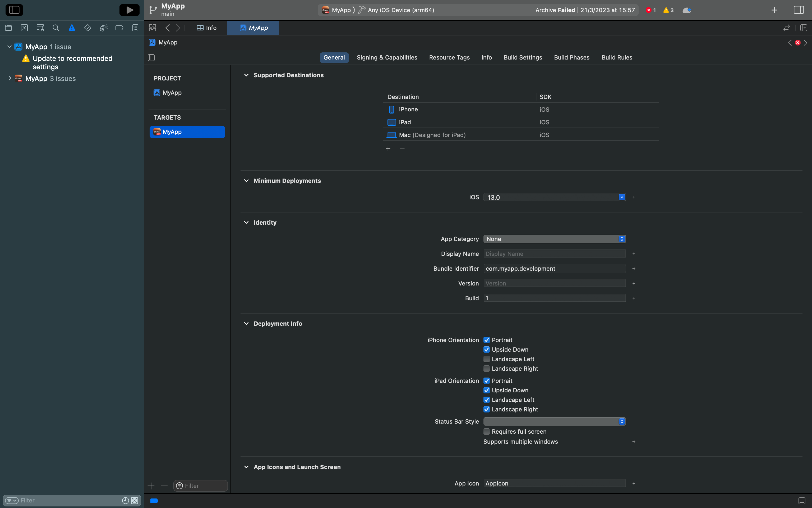Image resolution: width=812 pixels, height=508 pixels.
Task: Uncheck iPad Landscape Left
Action: (x=487, y=400)
